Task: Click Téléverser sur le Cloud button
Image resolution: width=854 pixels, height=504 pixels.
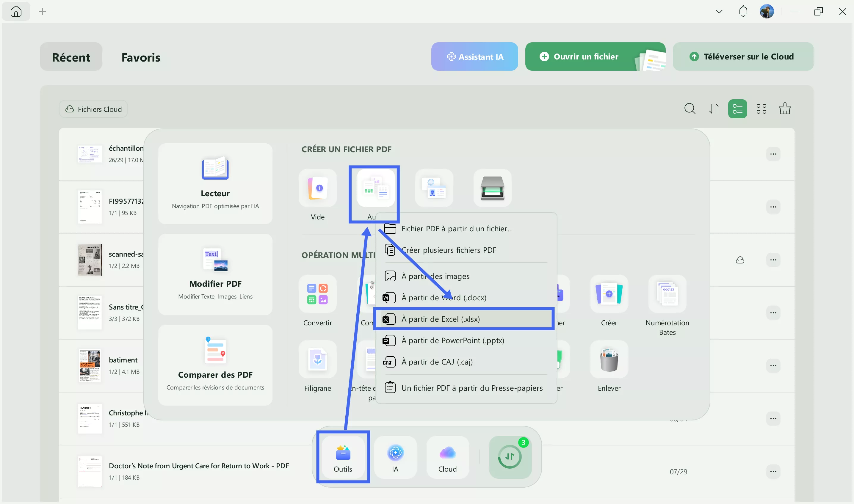Action: [742, 57]
